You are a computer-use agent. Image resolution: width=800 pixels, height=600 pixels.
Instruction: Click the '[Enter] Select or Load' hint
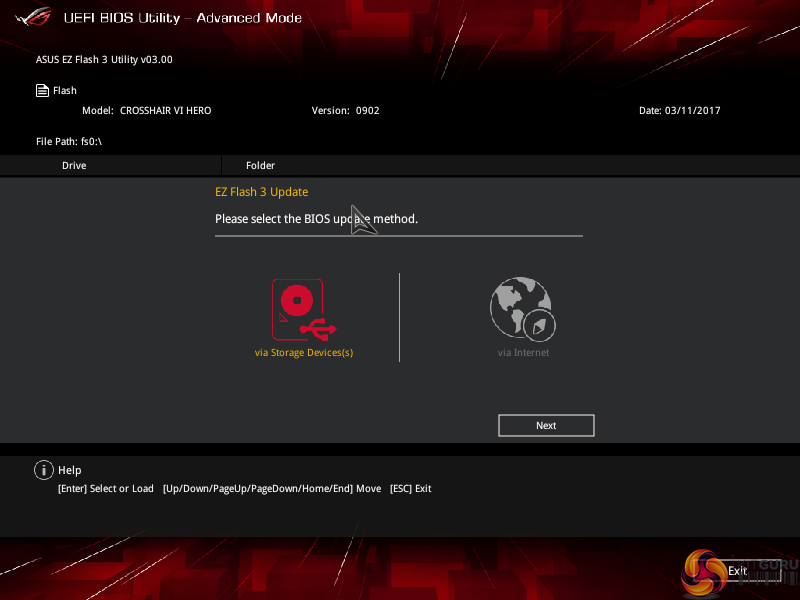[x=106, y=488]
